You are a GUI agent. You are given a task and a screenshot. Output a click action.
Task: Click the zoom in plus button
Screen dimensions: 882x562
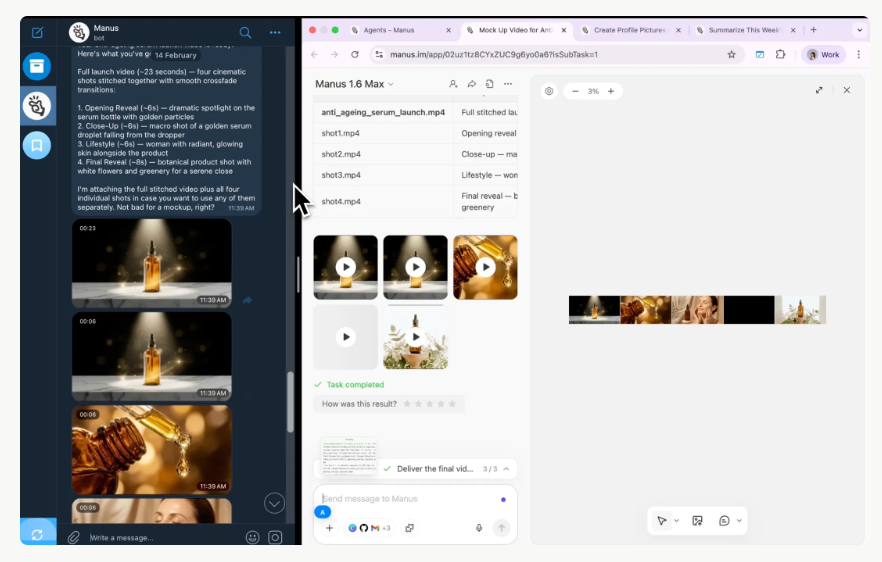click(611, 91)
